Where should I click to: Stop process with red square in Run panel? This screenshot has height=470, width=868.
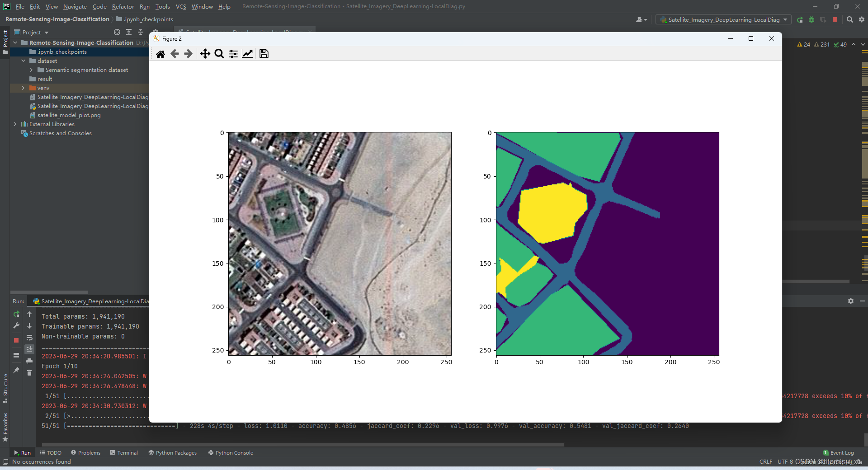pyautogui.click(x=16, y=340)
